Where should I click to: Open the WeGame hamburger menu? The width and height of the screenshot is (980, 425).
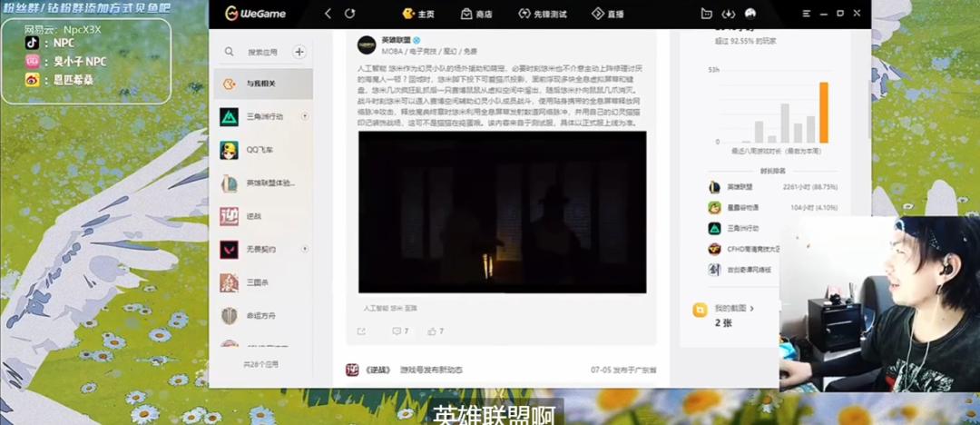(x=807, y=13)
